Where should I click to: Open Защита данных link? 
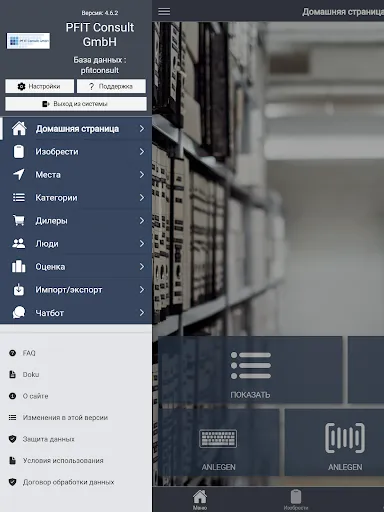pos(48,439)
